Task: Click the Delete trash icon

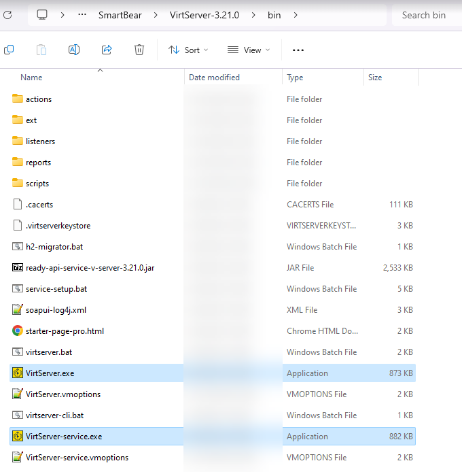Action: click(x=139, y=50)
